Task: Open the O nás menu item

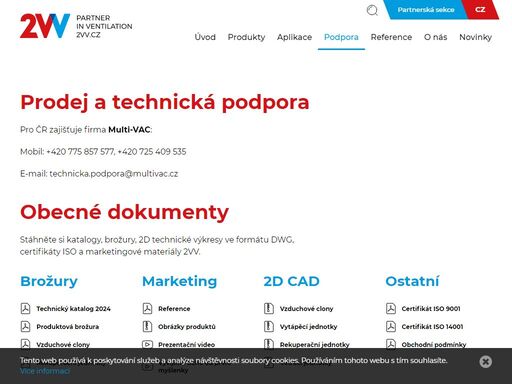Action: pos(435,37)
